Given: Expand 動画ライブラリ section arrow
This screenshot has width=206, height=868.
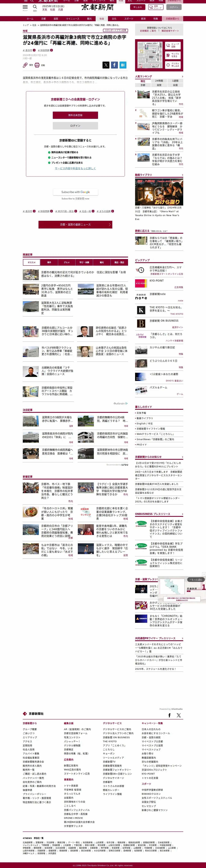Looking at the screenshot, I should [x=182, y=175].
